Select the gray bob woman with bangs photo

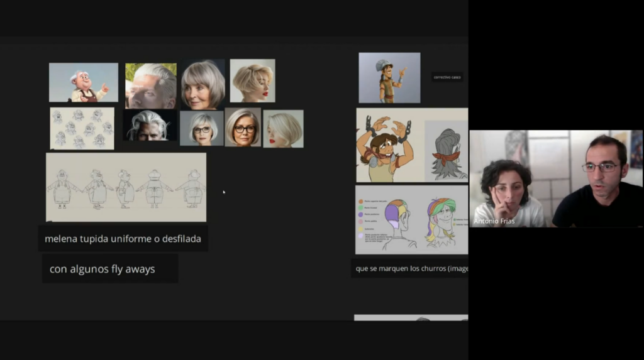tap(203, 84)
